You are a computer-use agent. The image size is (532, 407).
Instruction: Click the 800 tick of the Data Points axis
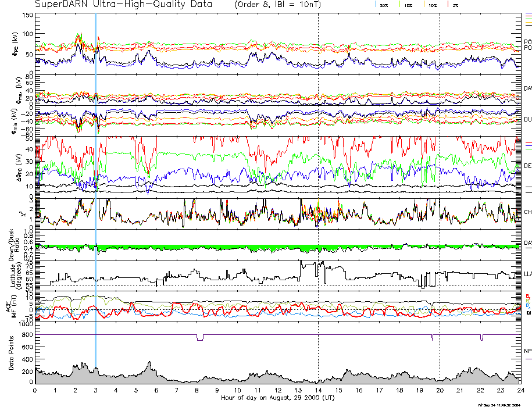[28, 335]
